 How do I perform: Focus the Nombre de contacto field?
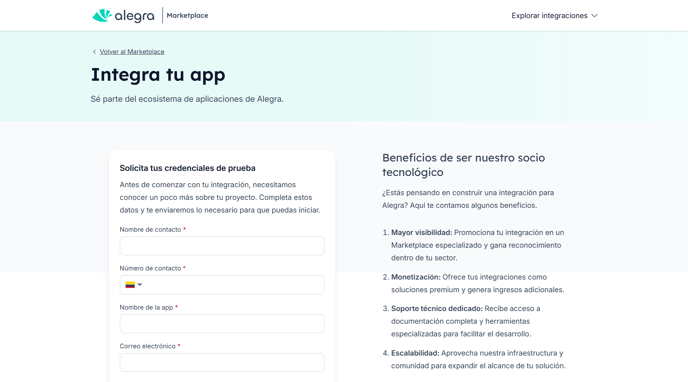coord(222,246)
